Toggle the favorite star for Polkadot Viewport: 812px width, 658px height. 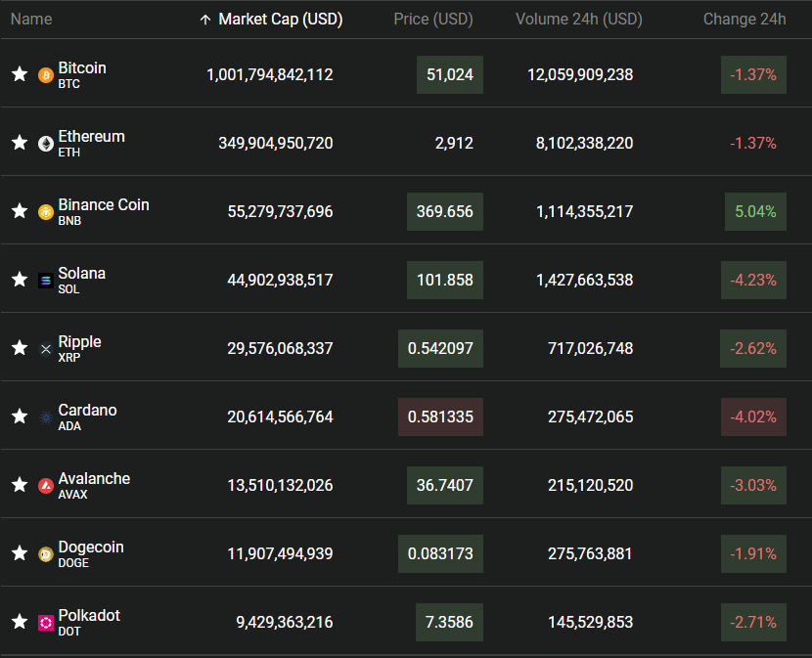pos(20,621)
